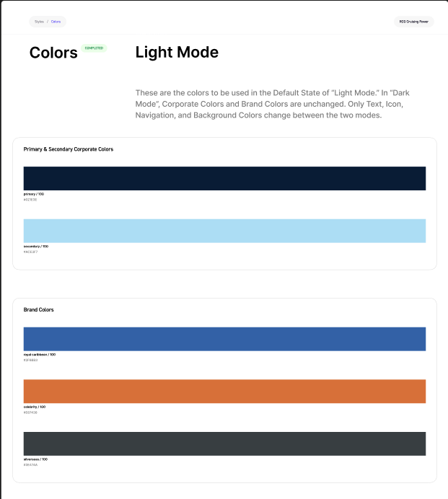The width and height of the screenshot is (448, 499).
Task: Click the green COMPLETED status badge
Action: [94, 48]
